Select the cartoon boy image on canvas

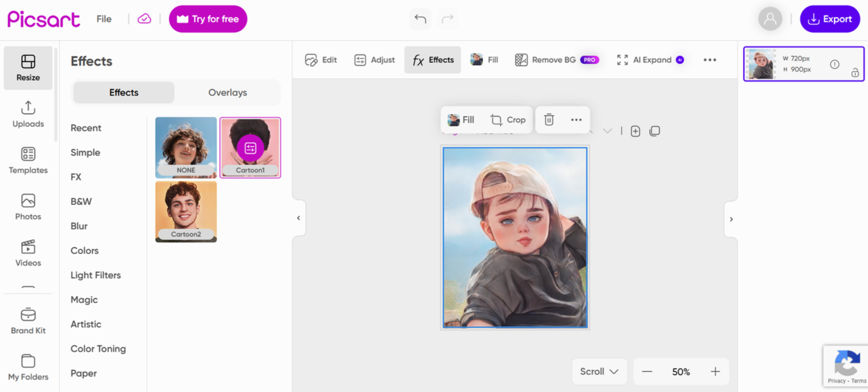click(x=515, y=238)
